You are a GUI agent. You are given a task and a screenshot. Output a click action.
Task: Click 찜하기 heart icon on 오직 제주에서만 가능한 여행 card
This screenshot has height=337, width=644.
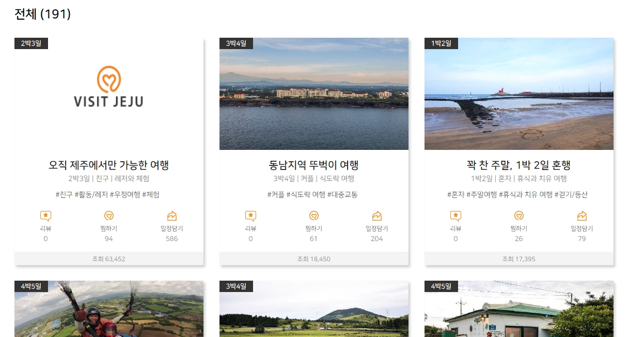click(x=108, y=216)
